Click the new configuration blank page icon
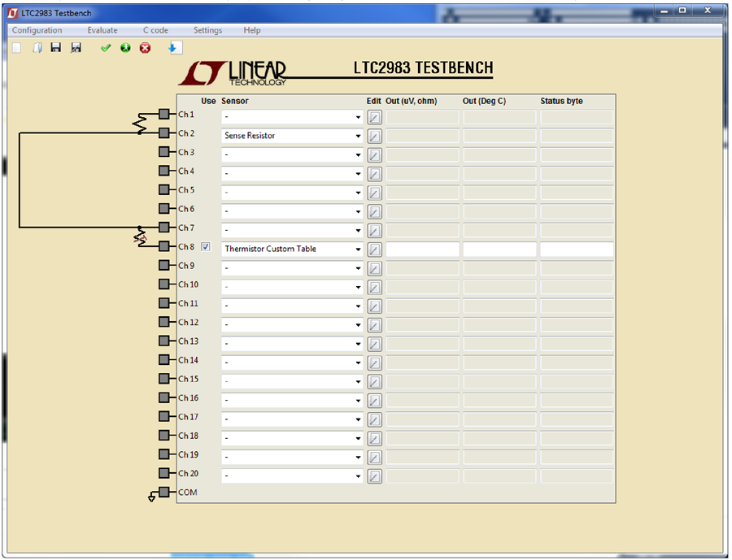Screen dimensions: 732x560 pos(17,48)
